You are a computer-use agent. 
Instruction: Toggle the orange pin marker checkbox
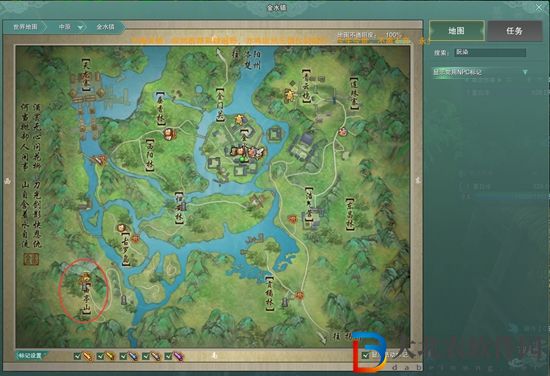click(x=78, y=356)
